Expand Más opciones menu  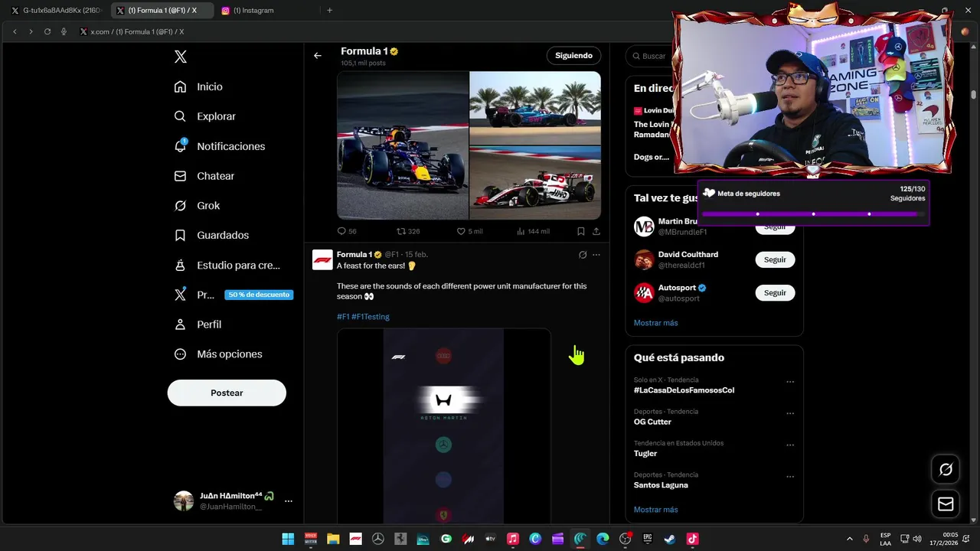tap(218, 354)
